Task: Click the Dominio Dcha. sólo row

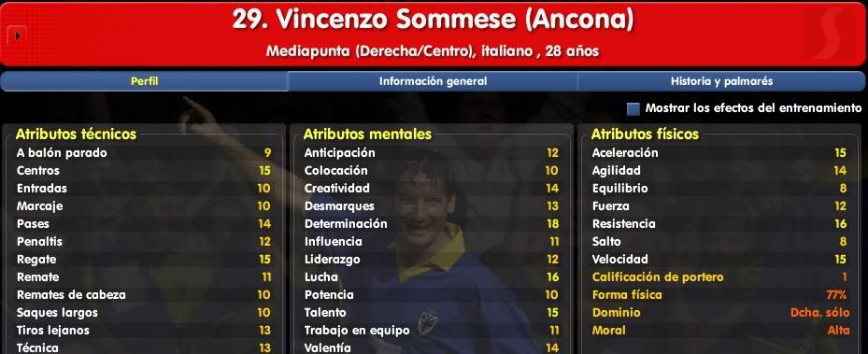Action: 720,313
